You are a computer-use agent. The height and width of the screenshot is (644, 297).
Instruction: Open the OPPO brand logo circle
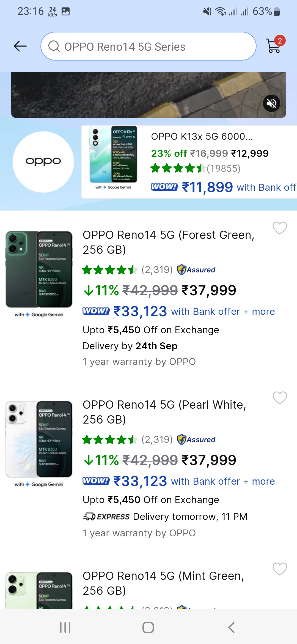pyautogui.click(x=43, y=162)
